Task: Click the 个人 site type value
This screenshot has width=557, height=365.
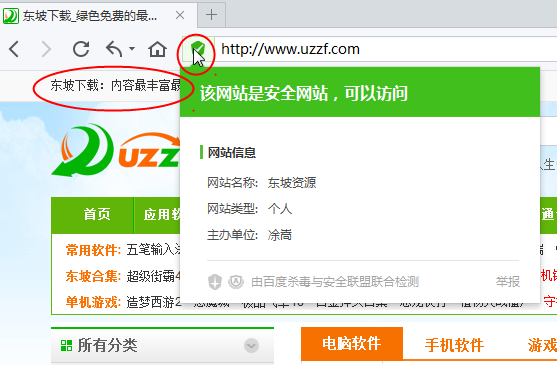Action: coord(280,209)
